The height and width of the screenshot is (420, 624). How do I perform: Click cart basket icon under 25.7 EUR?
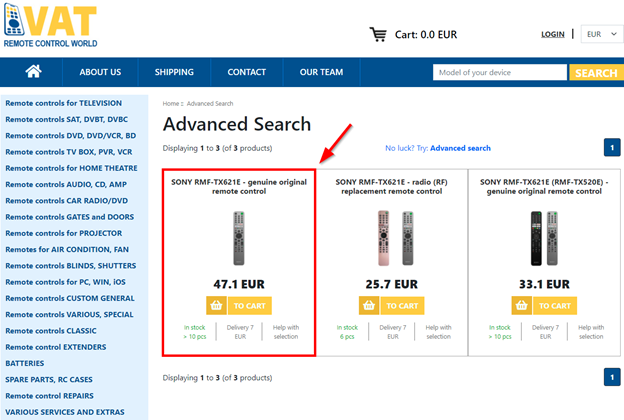coord(370,305)
